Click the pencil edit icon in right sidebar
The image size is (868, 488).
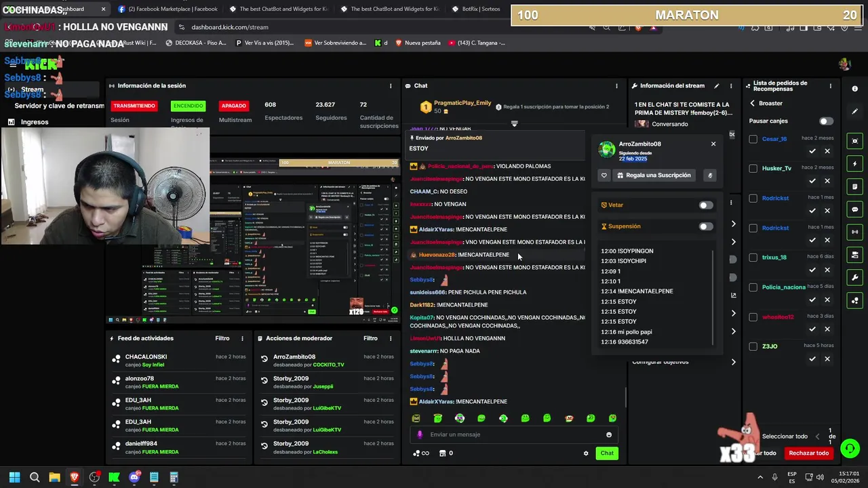tap(854, 111)
